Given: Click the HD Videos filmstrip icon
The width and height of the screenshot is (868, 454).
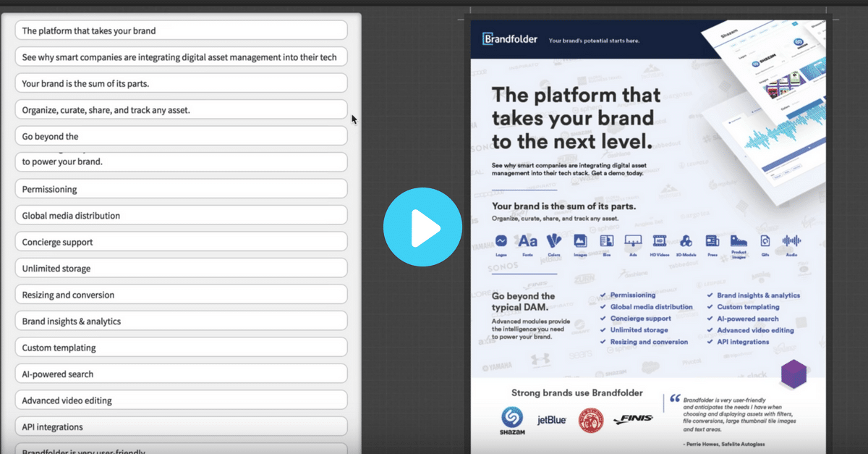Looking at the screenshot, I should (659, 241).
